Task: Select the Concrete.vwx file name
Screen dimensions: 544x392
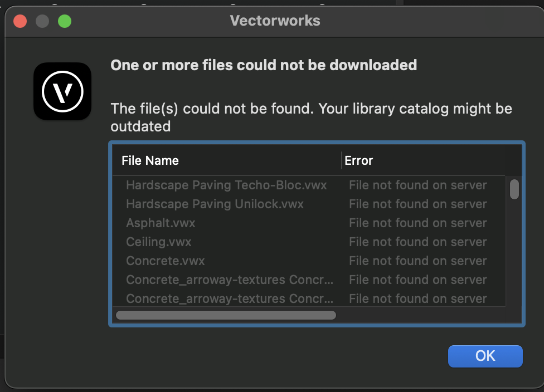Action: click(x=166, y=261)
